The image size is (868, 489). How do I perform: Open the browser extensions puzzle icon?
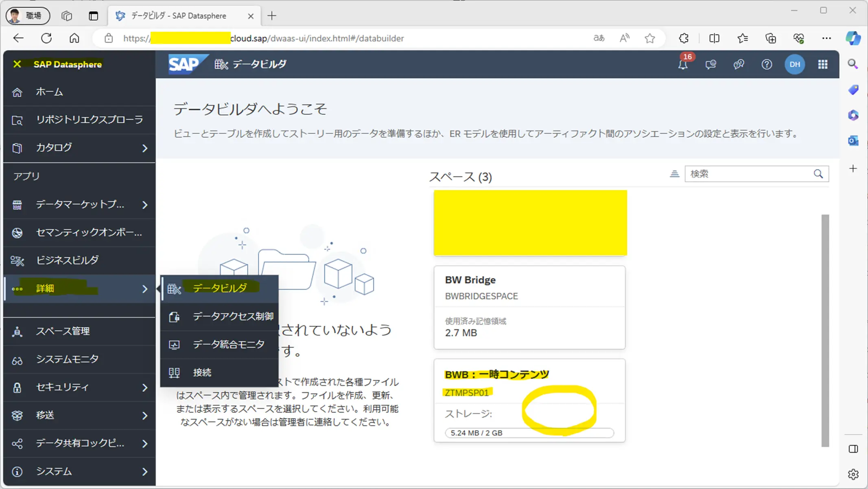[x=684, y=38]
